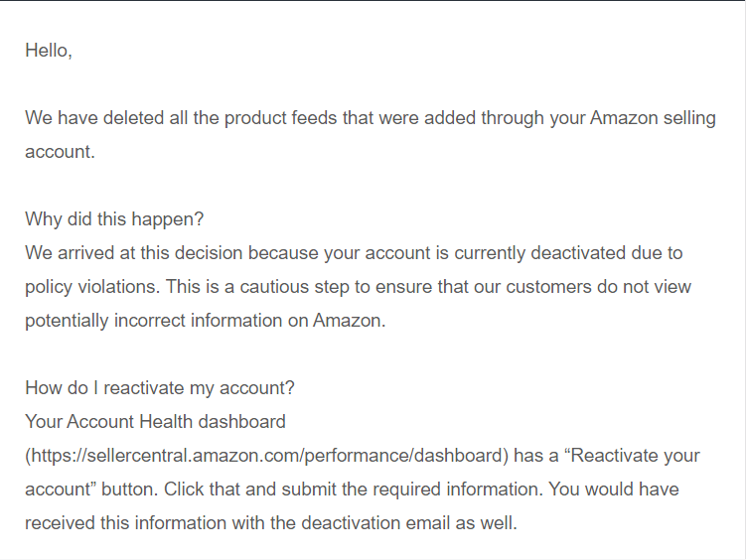
Task: Click the "Your Account Health dashboard" line
Action: [x=155, y=422]
